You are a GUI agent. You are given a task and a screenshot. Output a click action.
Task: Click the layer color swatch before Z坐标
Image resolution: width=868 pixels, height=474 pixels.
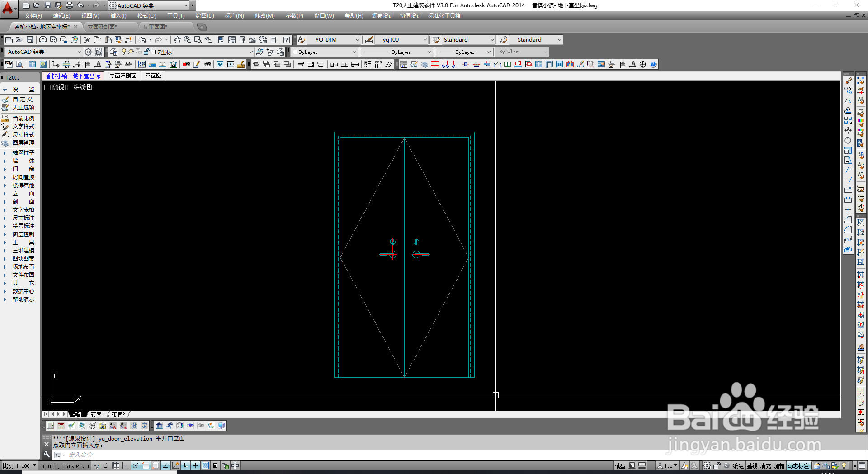coord(153,52)
